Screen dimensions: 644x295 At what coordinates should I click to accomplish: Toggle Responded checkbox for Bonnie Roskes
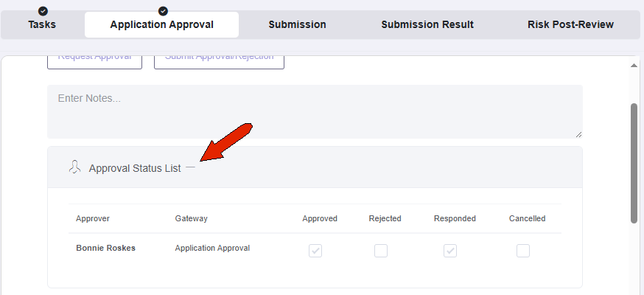click(x=450, y=251)
